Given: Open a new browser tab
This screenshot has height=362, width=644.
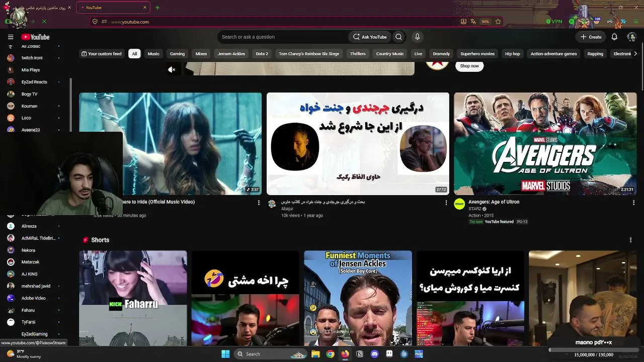Looking at the screenshot, I should [157, 8].
